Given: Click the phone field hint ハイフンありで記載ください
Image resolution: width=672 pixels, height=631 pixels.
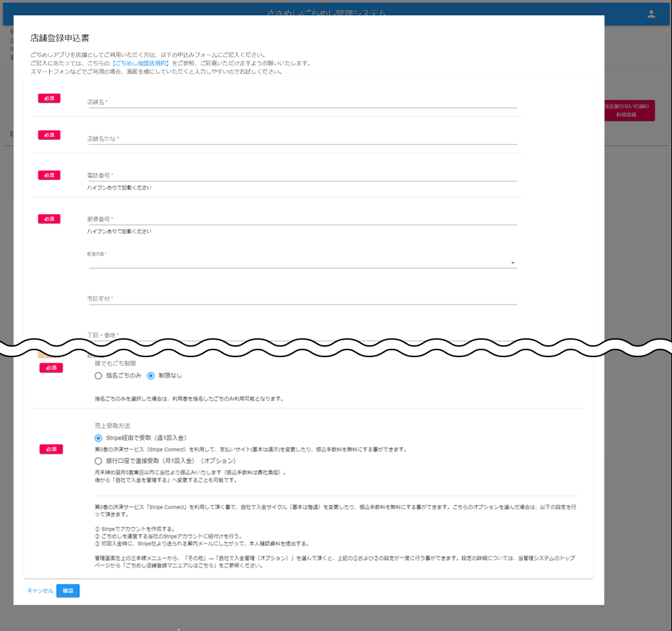Looking at the screenshot, I should tap(119, 188).
